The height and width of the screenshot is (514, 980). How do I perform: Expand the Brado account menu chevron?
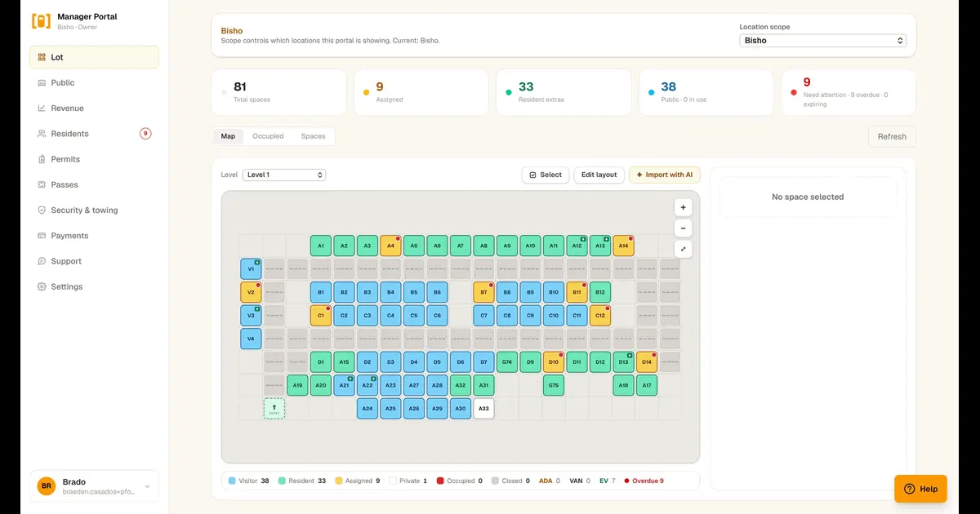147,486
